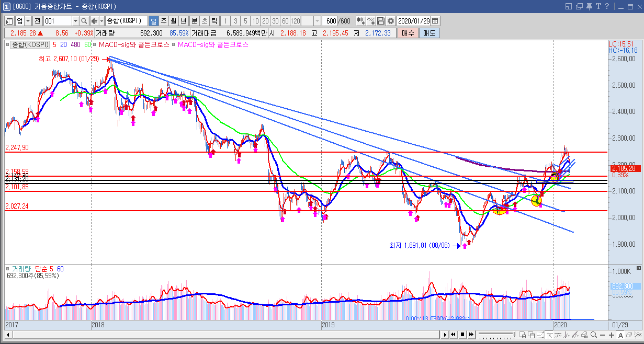Viewport: 644px width, 344px height.
Task: Edit the 600 bar count field
Action: click(x=330, y=21)
